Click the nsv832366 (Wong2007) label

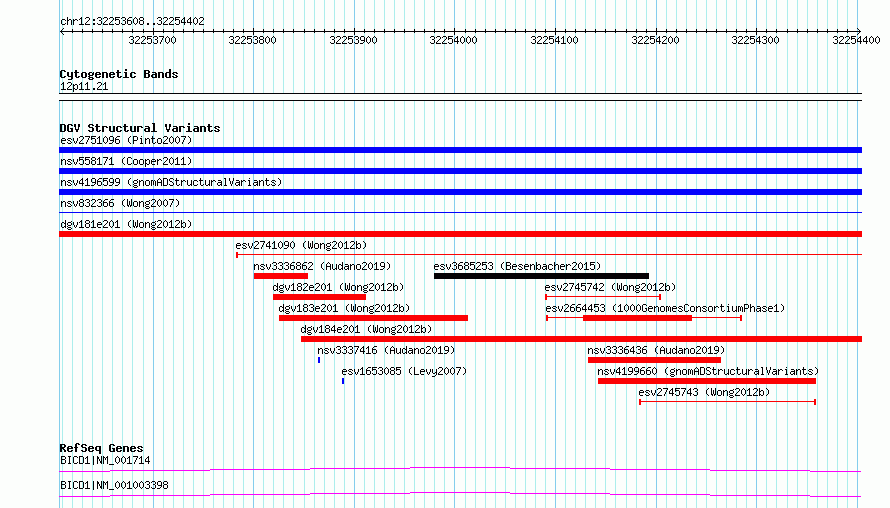(120, 203)
